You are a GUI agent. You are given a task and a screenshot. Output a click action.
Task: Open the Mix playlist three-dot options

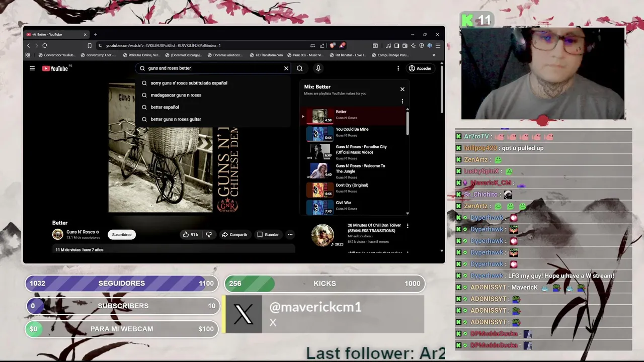(x=402, y=101)
